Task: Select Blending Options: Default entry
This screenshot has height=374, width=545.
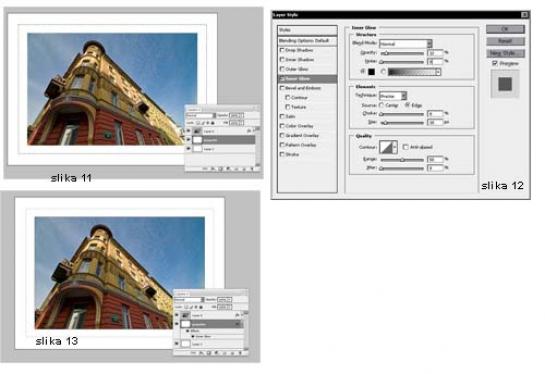Action: pos(307,41)
